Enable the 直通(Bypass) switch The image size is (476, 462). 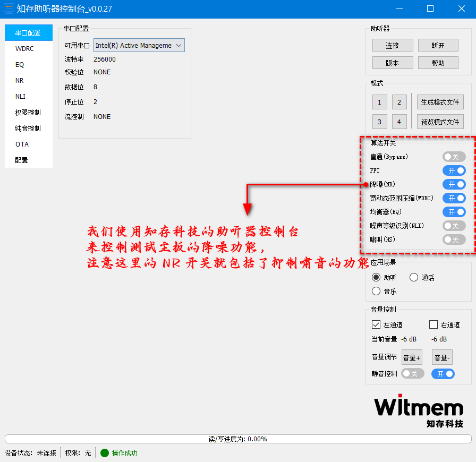pyautogui.click(x=454, y=157)
